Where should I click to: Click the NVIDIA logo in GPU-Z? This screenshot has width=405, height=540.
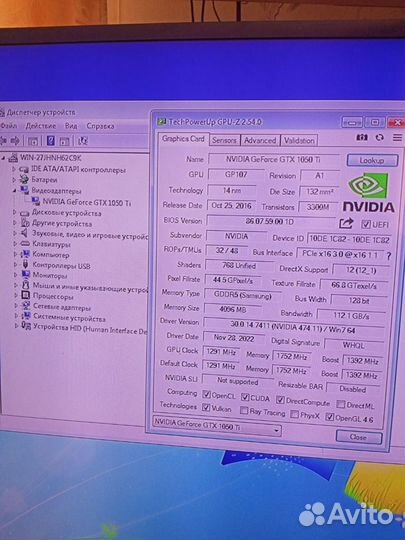pyautogui.click(x=368, y=193)
